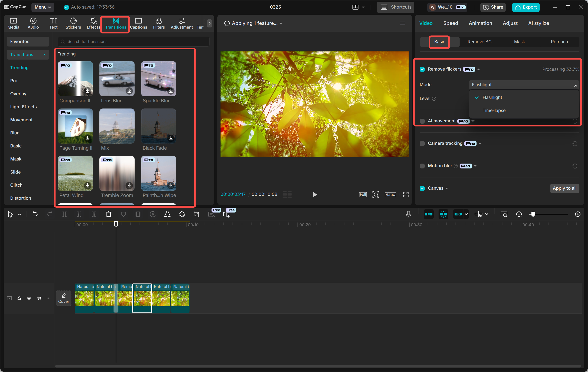
Task: Click the Export button
Action: (x=526, y=7)
